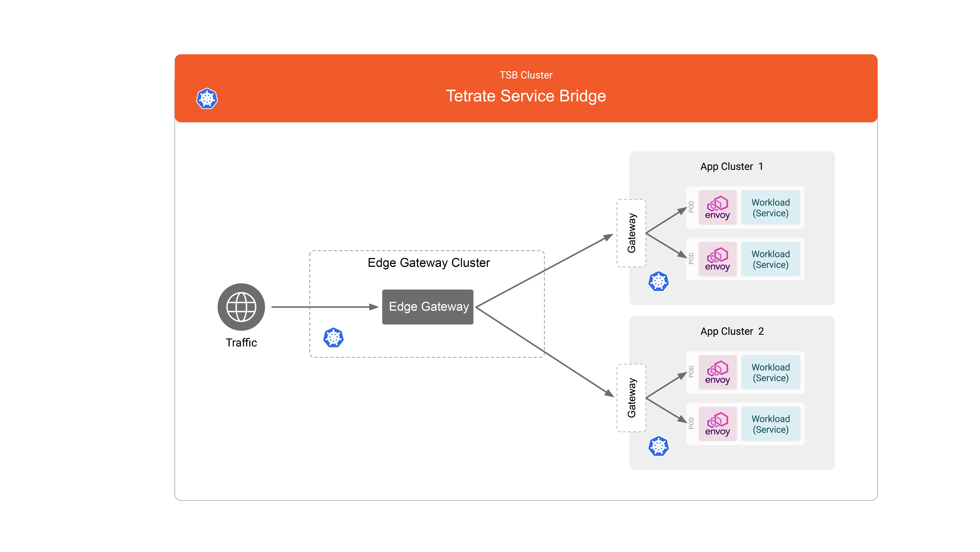Click the POD label of top pod in App Cluster 1
The height and width of the screenshot is (552, 980).
[691, 207]
